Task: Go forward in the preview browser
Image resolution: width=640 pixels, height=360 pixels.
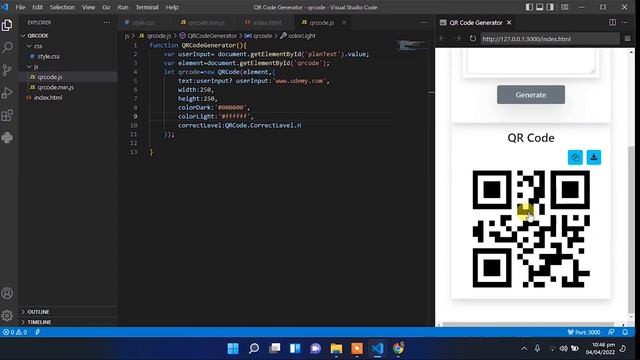Action: [458, 38]
